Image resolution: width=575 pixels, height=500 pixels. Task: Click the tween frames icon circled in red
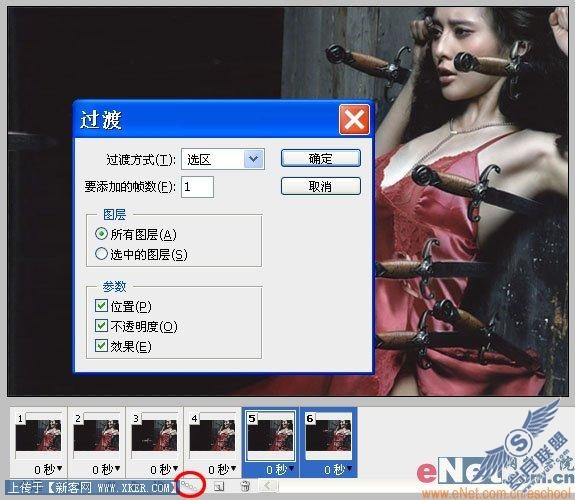pyautogui.click(x=189, y=486)
